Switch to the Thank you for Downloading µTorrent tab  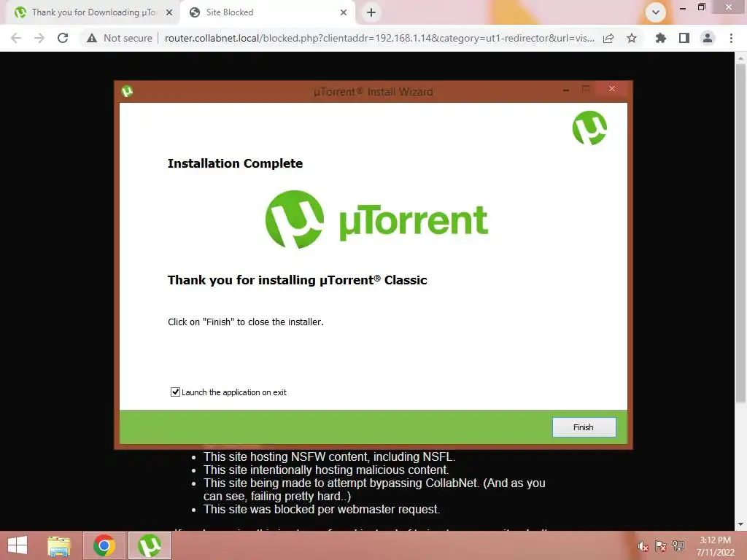(93, 12)
